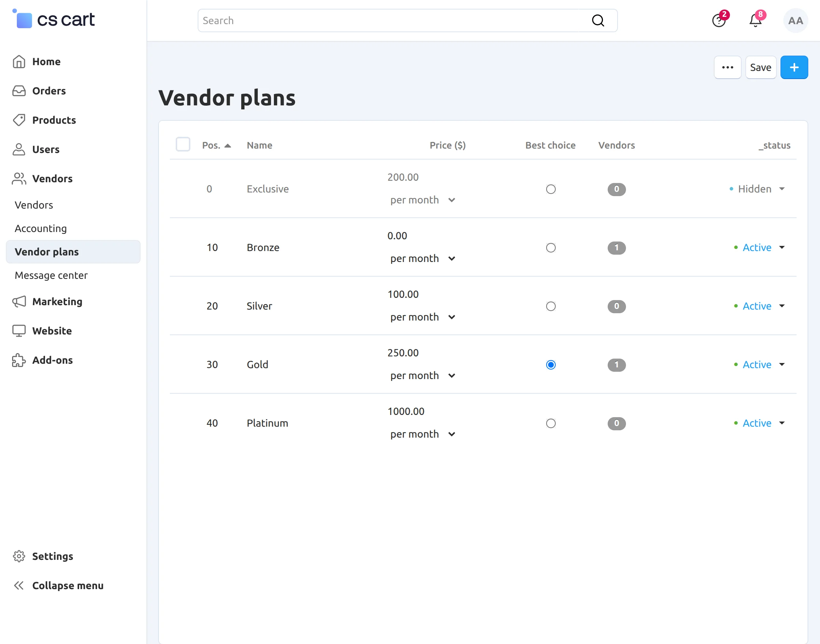
Task: Open the Vendors submenu item
Action: click(x=34, y=205)
